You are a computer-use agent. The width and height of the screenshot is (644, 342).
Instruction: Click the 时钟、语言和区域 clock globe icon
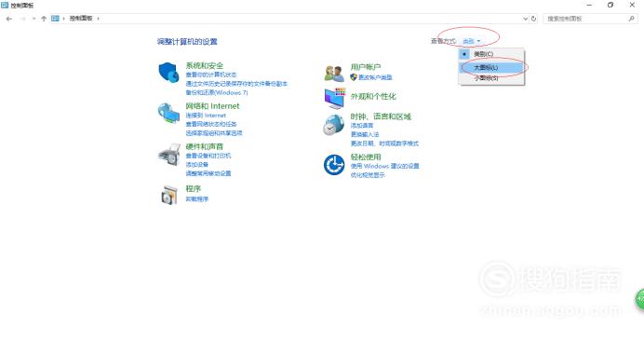(x=333, y=125)
